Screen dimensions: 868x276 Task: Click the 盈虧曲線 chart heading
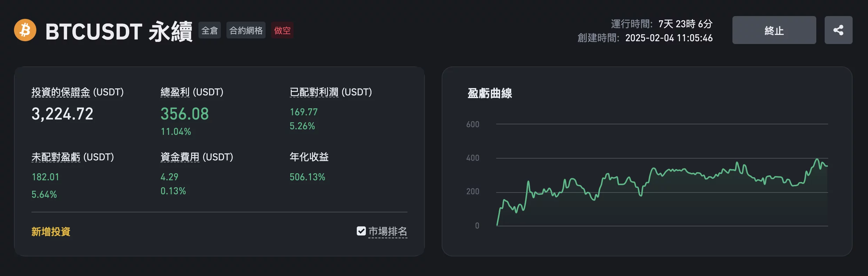[x=490, y=93]
